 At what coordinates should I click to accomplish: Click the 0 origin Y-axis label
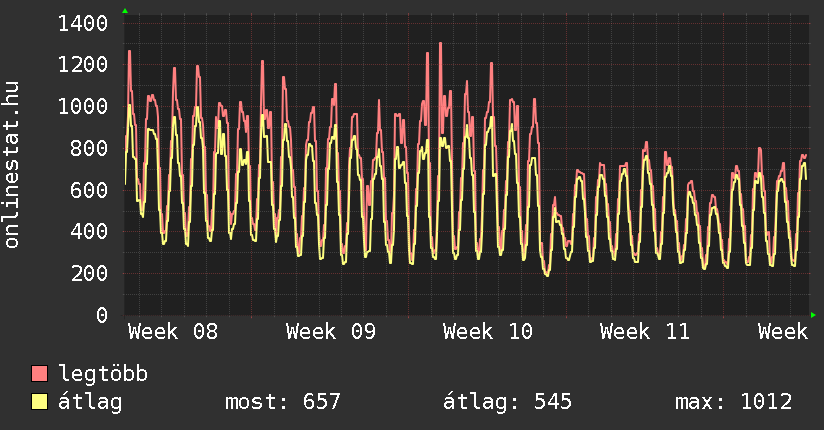pyautogui.click(x=102, y=315)
